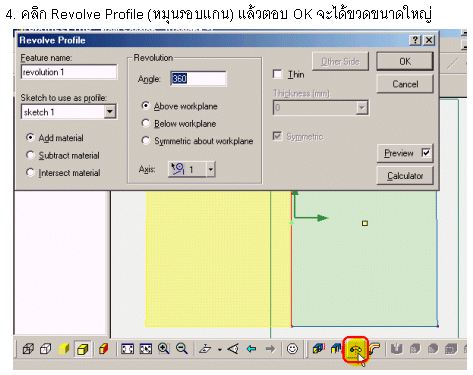Open the Thickness (mm) dropdown
The width and height of the screenshot is (473, 375).
coord(362,108)
